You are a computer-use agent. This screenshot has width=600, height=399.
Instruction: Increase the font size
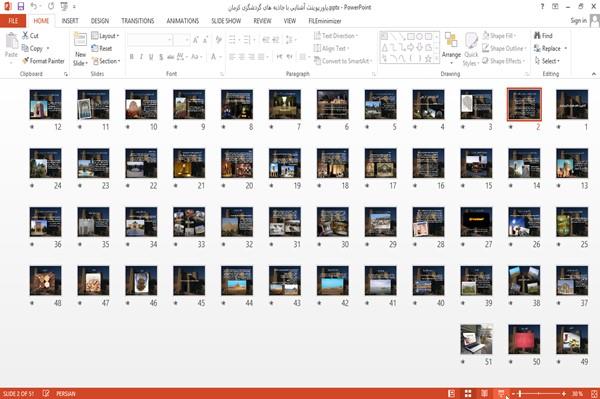[196, 39]
